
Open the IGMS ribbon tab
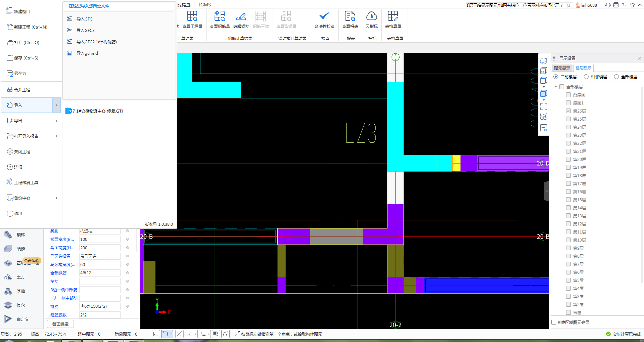tap(205, 5)
